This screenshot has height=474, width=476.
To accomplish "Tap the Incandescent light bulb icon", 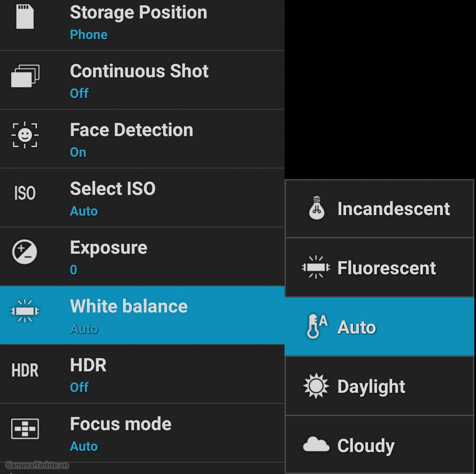I will click(317, 208).
